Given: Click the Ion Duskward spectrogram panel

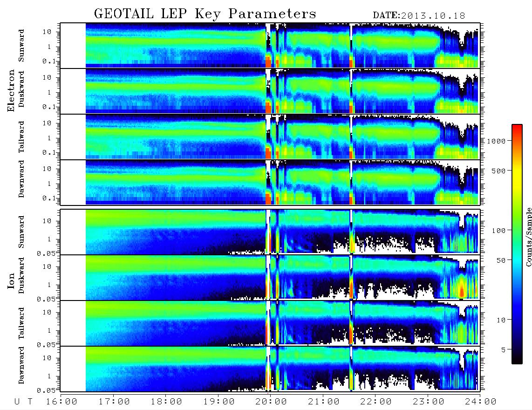Looking at the screenshot, I should click(270, 277).
